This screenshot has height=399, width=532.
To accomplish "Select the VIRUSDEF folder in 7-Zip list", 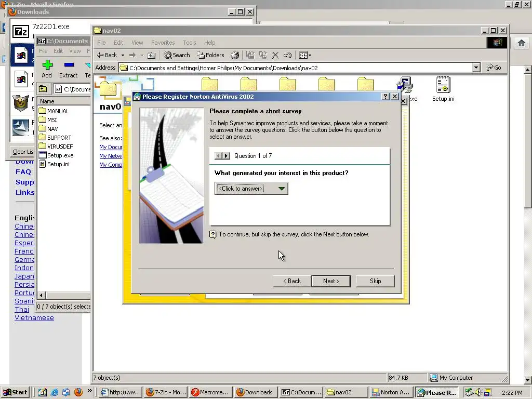I will [x=56, y=146].
